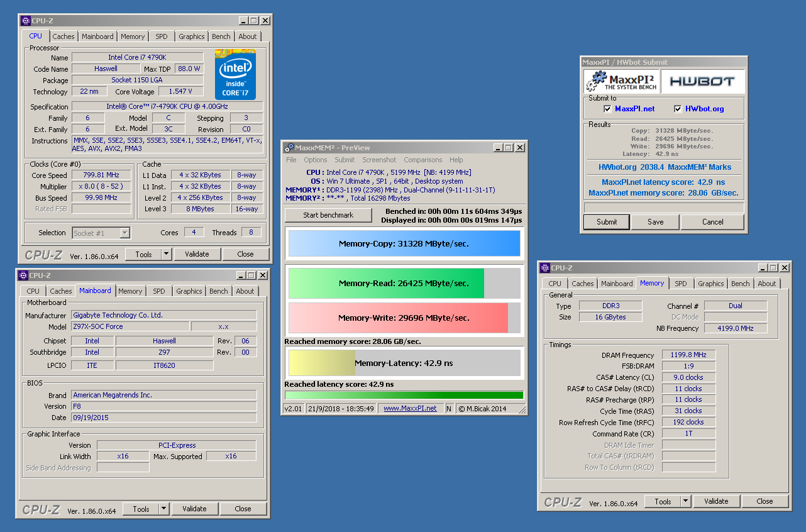Click the CAS# Latency value 9.0 clocks
This screenshot has width=806, height=532.
(x=689, y=377)
